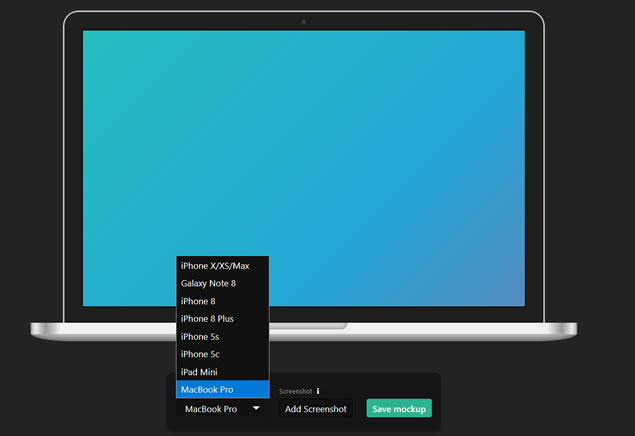Select iPhone X/XS/Max from device list

pyautogui.click(x=222, y=266)
